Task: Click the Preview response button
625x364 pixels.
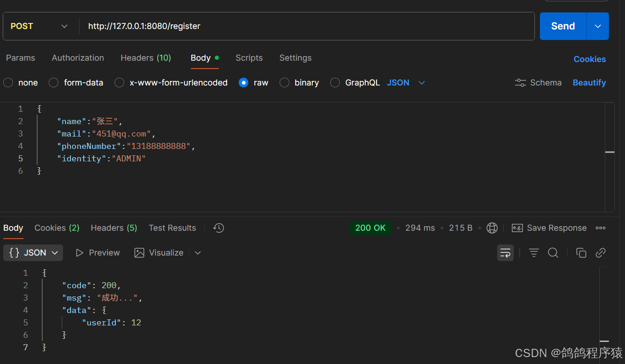Action: (x=97, y=253)
